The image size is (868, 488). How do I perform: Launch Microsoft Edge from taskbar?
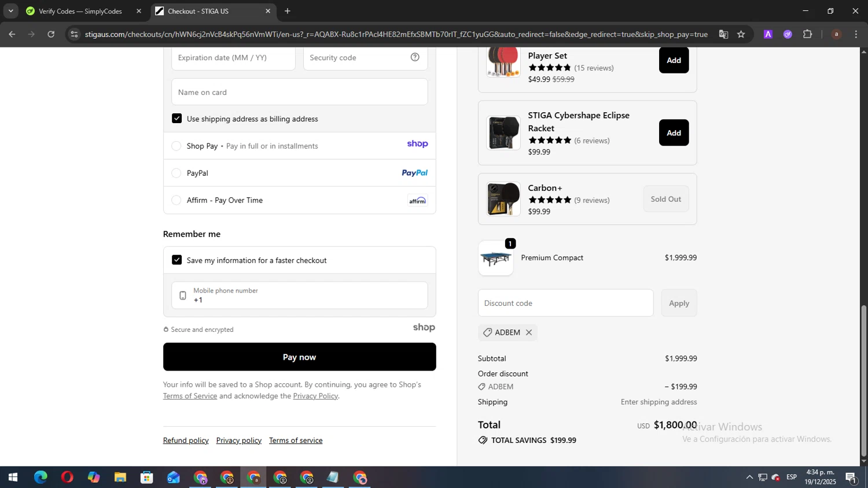tap(41, 478)
